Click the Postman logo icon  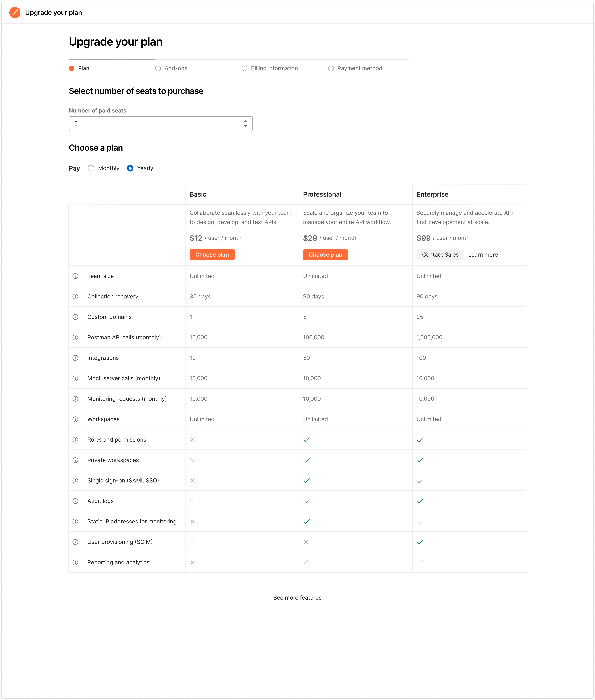[x=15, y=12]
